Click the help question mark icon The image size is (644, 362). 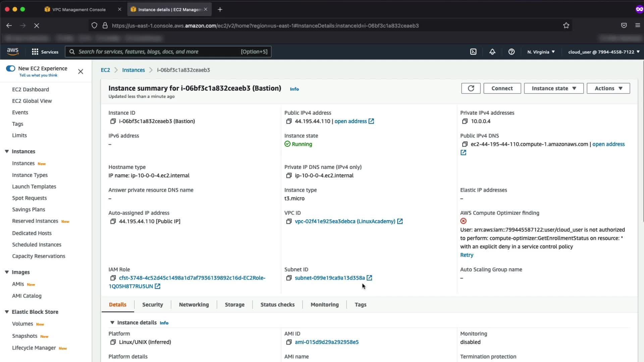[511, 52]
